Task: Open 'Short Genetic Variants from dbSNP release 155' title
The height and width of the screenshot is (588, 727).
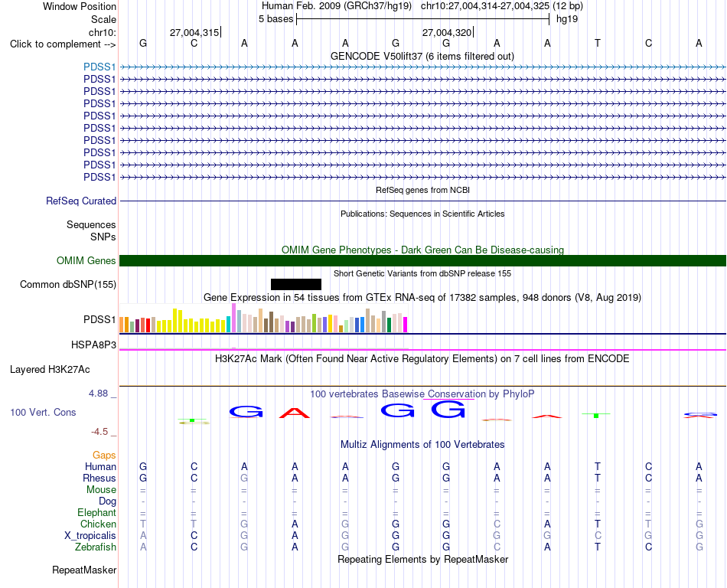Action: click(422, 273)
